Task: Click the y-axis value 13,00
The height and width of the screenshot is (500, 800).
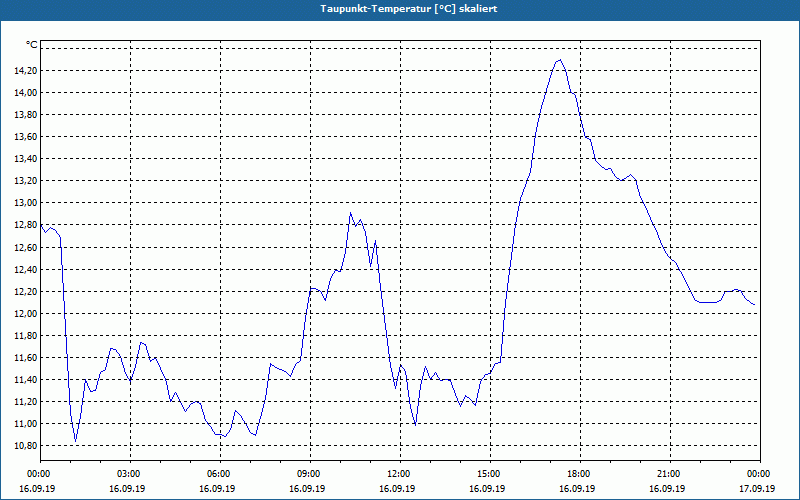Action: [27, 203]
